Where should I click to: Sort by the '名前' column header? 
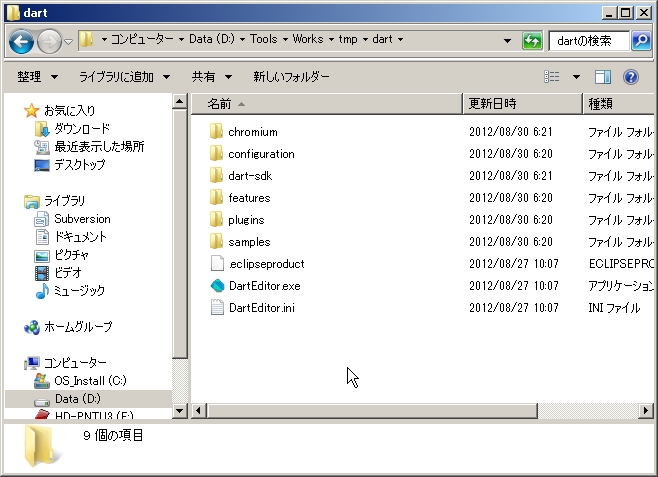point(326,104)
